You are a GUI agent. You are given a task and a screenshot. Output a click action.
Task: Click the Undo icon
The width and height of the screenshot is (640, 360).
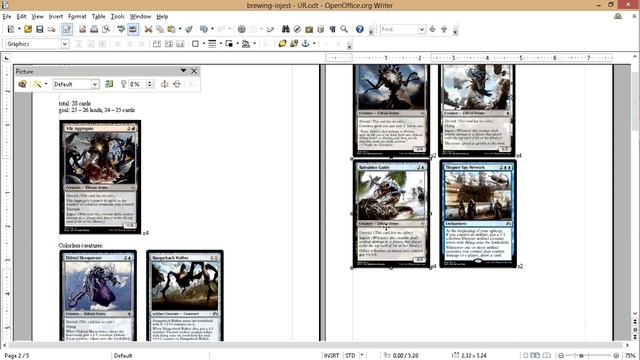204,29
